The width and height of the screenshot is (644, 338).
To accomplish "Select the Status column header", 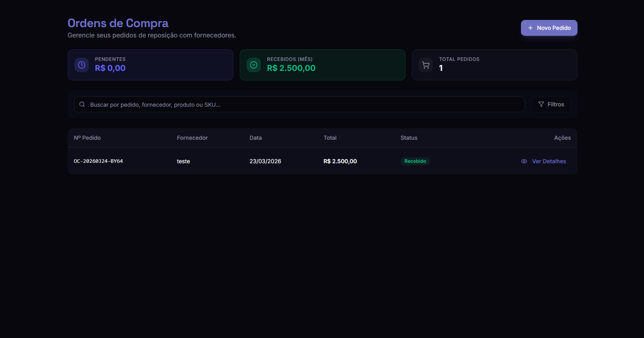I will (409, 138).
